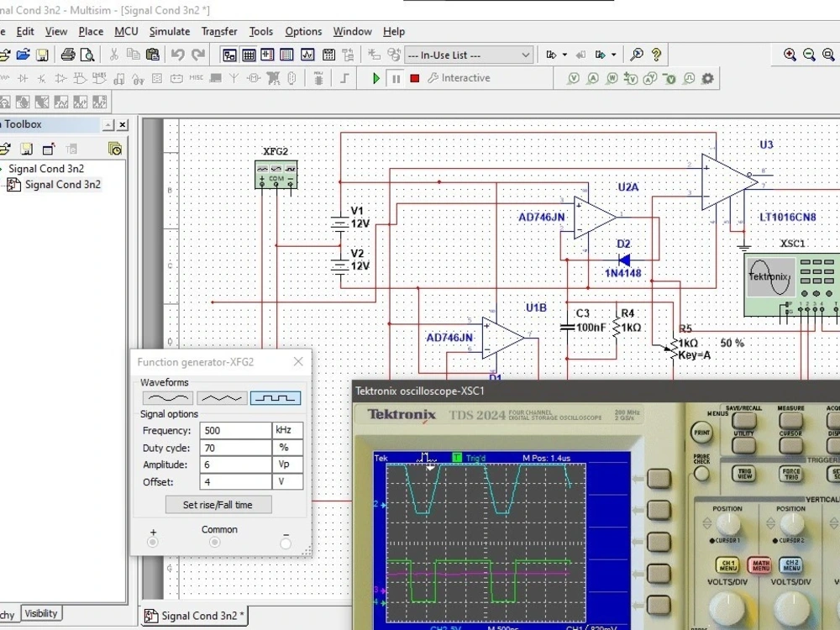
Task: Click the Frequency input field of the function generator
Action: 236,430
